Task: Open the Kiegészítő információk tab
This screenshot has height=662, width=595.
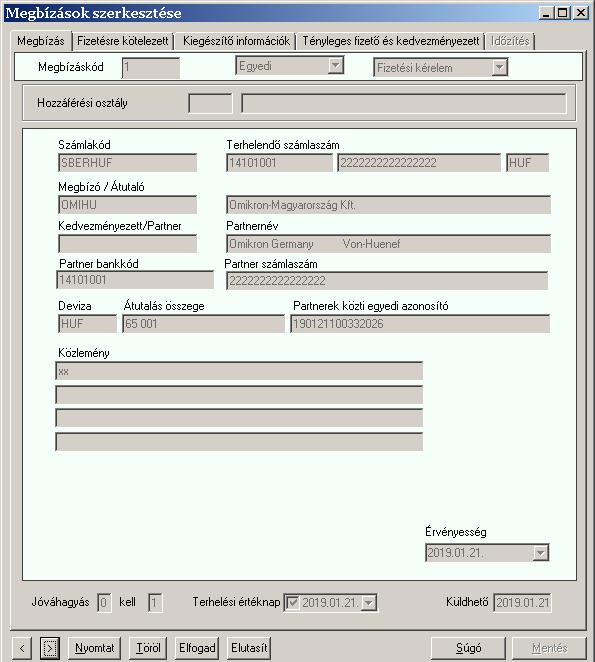Action: tap(236, 41)
